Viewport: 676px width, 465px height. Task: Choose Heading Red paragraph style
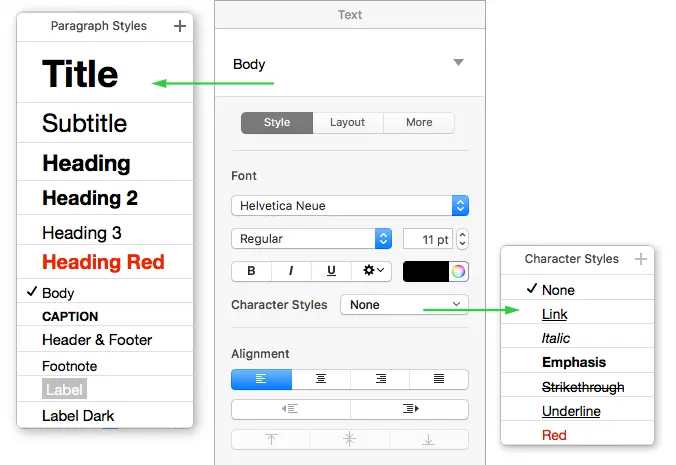(x=103, y=263)
